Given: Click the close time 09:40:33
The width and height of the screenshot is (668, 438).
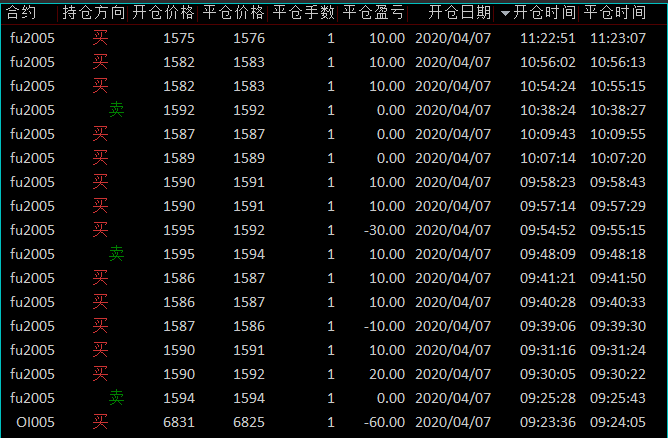Looking at the screenshot, I should click(x=618, y=302).
